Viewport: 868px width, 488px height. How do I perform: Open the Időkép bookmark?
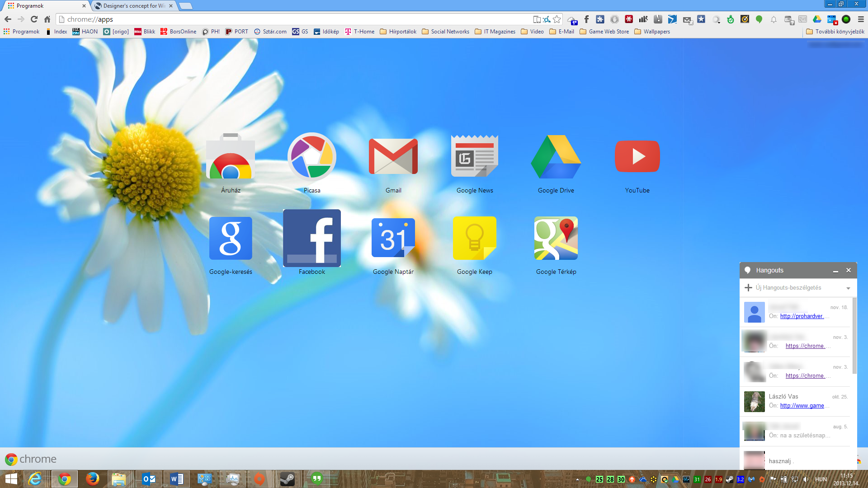326,32
